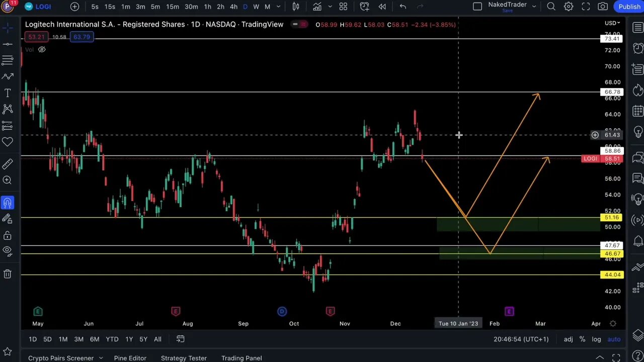The height and width of the screenshot is (362, 644).
Task: Set the date range to All
Action: pos(157,339)
